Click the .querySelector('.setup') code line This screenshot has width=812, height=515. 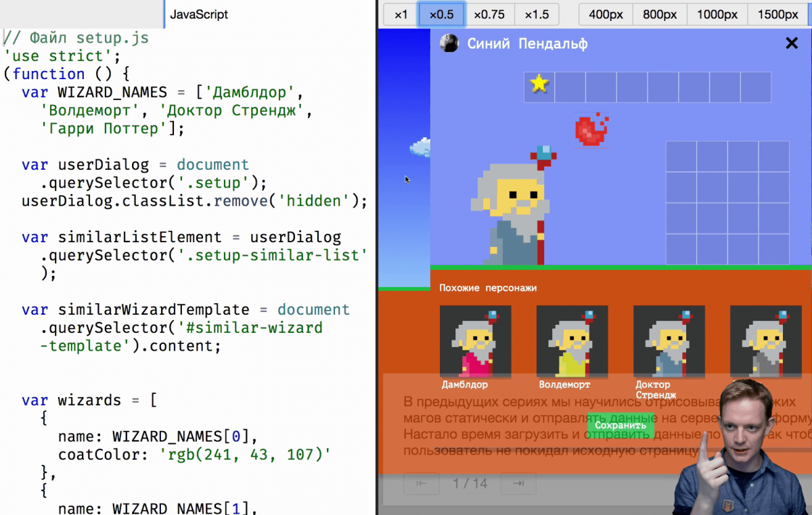[x=154, y=183]
